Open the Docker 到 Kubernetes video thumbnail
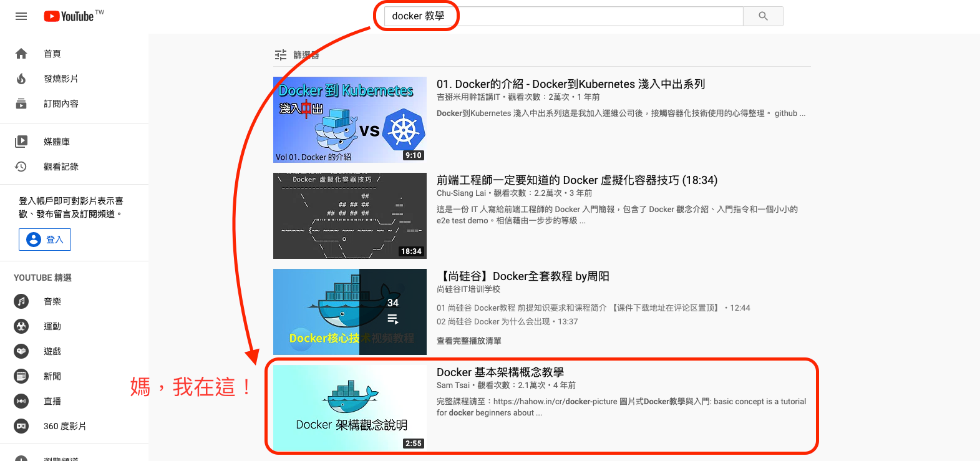Image resolution: width=980 pixels, height=461 pixels. [350, 120]
